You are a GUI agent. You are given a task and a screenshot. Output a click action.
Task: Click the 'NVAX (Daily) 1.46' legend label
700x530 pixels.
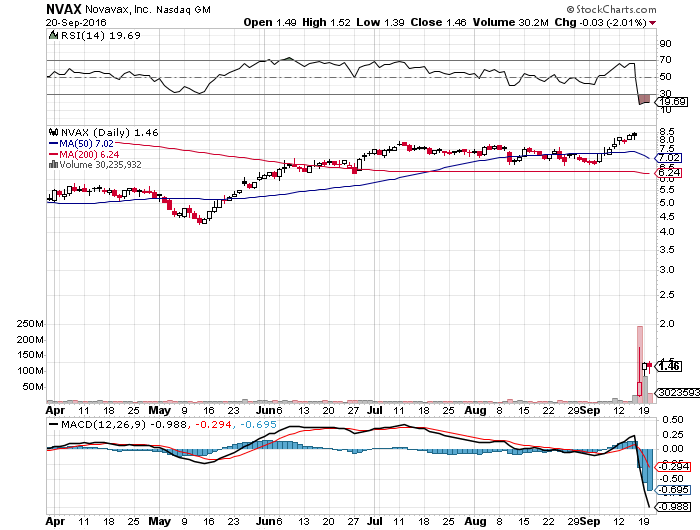click(109, 133)
